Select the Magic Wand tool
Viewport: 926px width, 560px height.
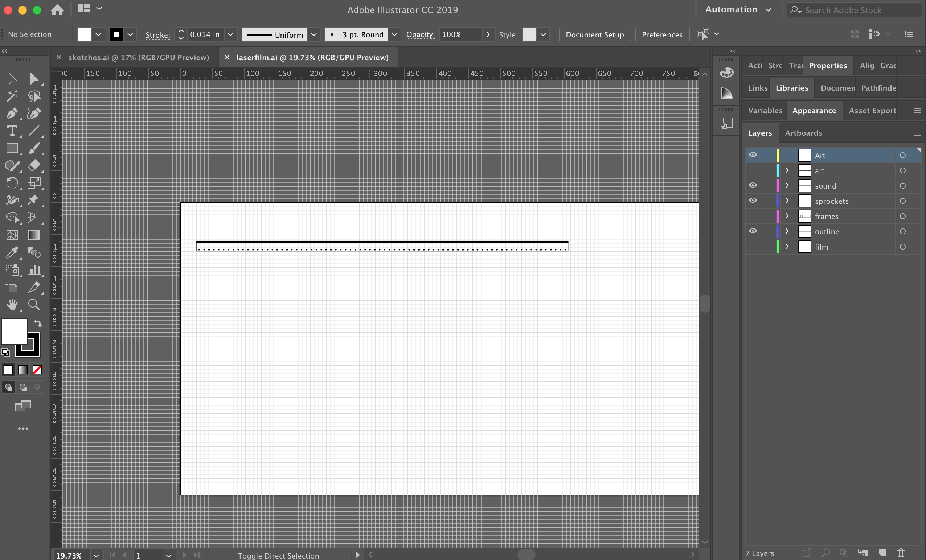point(12,96)
